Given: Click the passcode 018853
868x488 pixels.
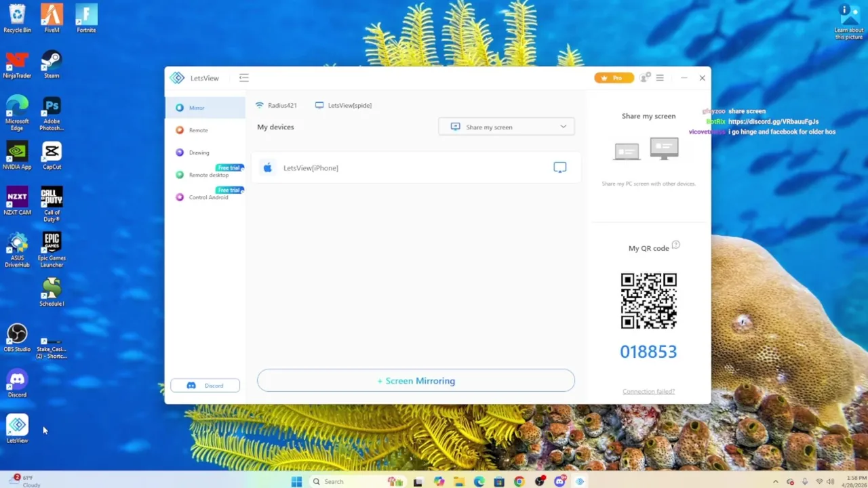Looking at the screenshot, I should coord(648,352).
